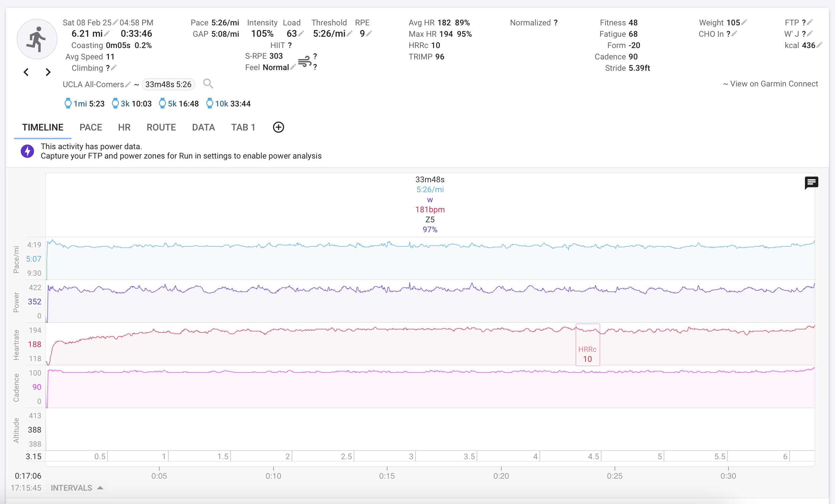Switch to the PACE tab
The width and height of the screenshot is (835, 504).
[x=91, y=128]
